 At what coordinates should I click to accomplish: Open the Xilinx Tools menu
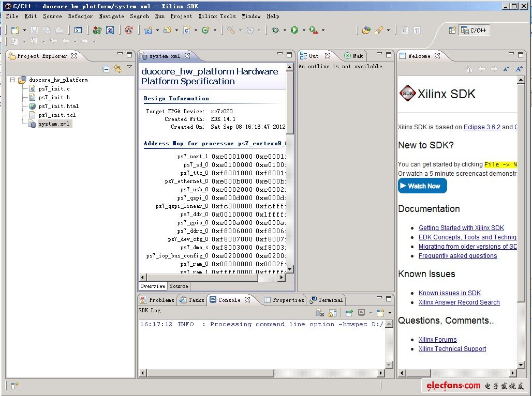[217, 17]
